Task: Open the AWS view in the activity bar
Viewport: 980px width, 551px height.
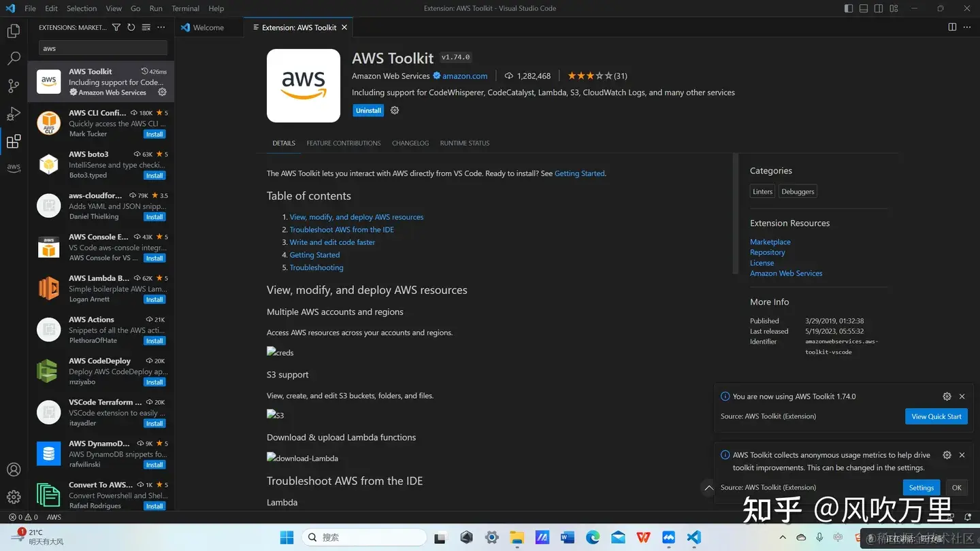Action: pos(14,167)
